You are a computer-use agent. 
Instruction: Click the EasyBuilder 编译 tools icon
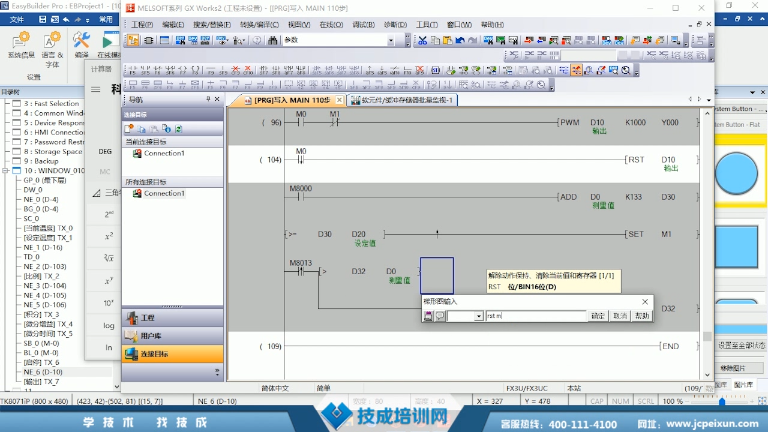pyautogui.click(x=81, y=45)
